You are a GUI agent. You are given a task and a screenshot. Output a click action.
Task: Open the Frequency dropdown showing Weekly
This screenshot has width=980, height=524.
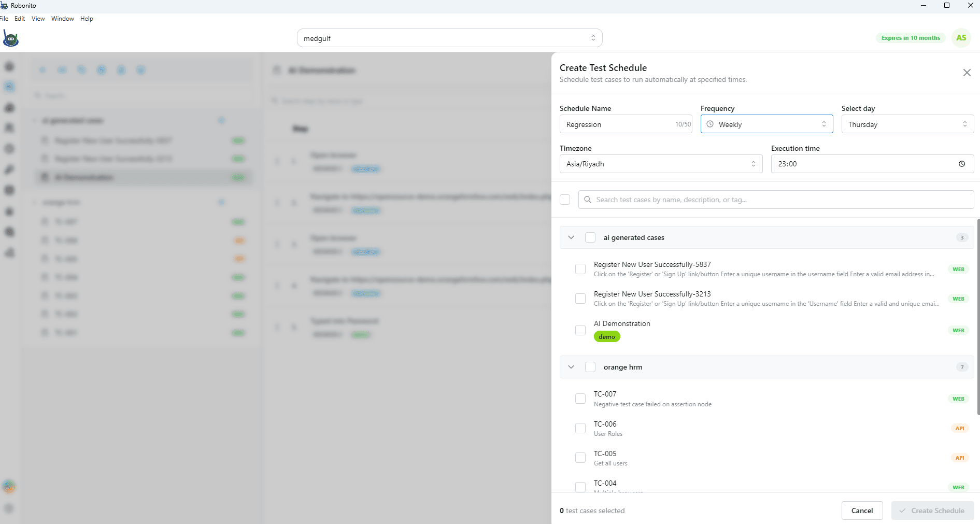coord(766,124)
